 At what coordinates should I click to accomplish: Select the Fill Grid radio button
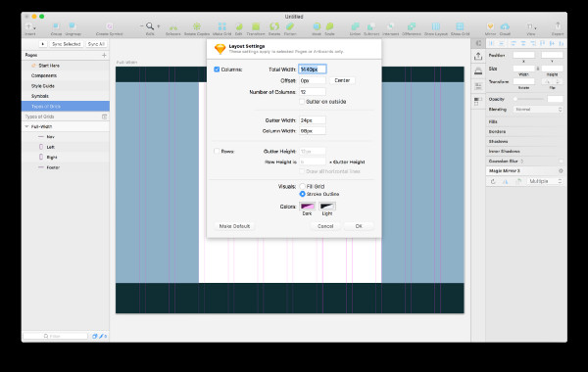(x=302, y=186)
